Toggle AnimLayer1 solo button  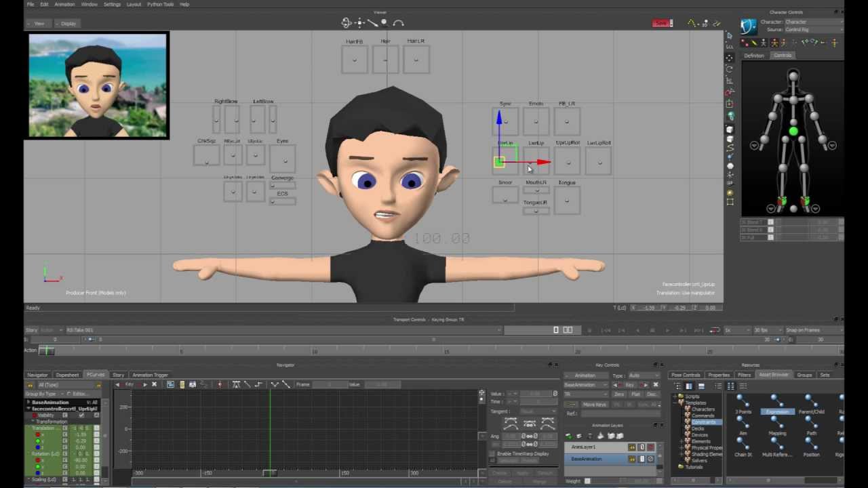tap(641, 447)
